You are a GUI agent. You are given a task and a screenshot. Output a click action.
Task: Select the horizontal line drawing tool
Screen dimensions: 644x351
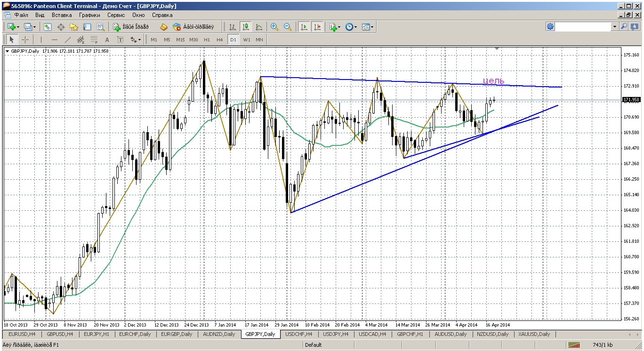tap(54, 40)
